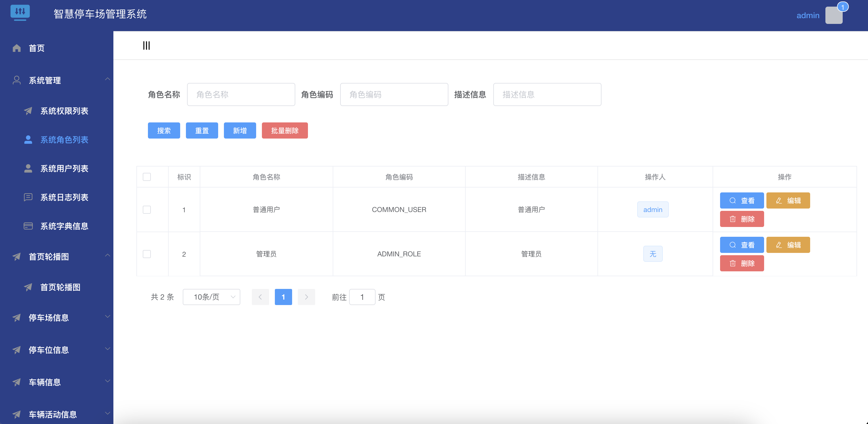Screen dimensions: 868x424
Task: Click the home icon beside 首页
Action: coord(16,48)
